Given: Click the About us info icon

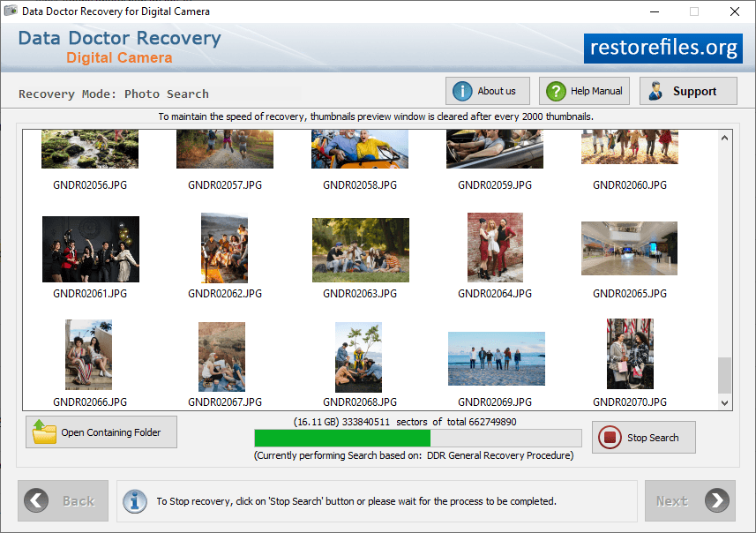Looking at the screenshot, I should [x=462, y=91].
